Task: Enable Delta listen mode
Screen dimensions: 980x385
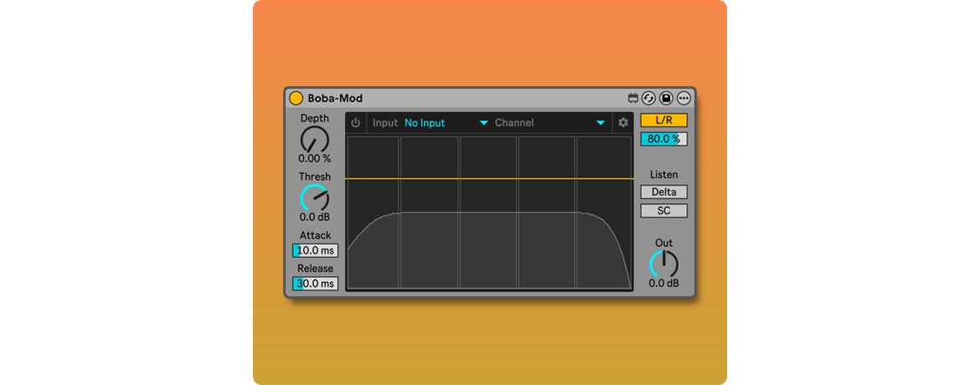Action: click(663, 192)
